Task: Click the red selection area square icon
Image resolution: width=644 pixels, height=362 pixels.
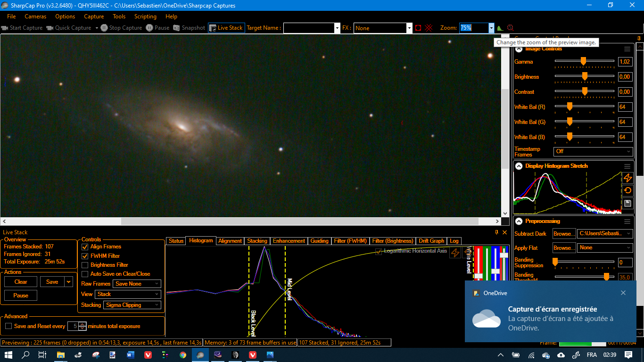Action: coord(418,28)
